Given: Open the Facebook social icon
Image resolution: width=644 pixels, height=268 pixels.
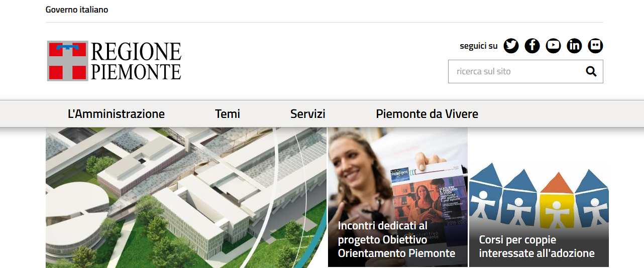Looking at the screenshot, I should tap(532, 46).
